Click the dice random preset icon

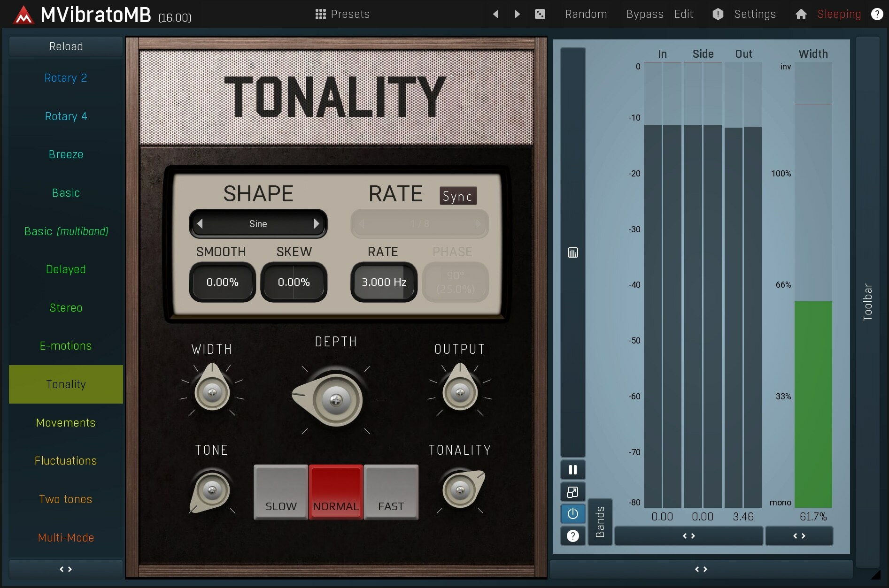pos(540,14)
